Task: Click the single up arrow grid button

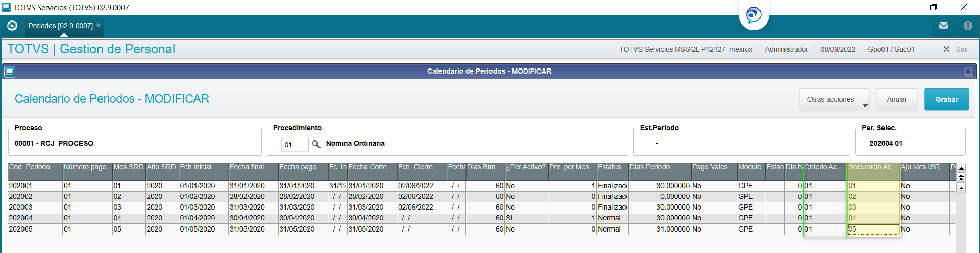Action: 961,188
